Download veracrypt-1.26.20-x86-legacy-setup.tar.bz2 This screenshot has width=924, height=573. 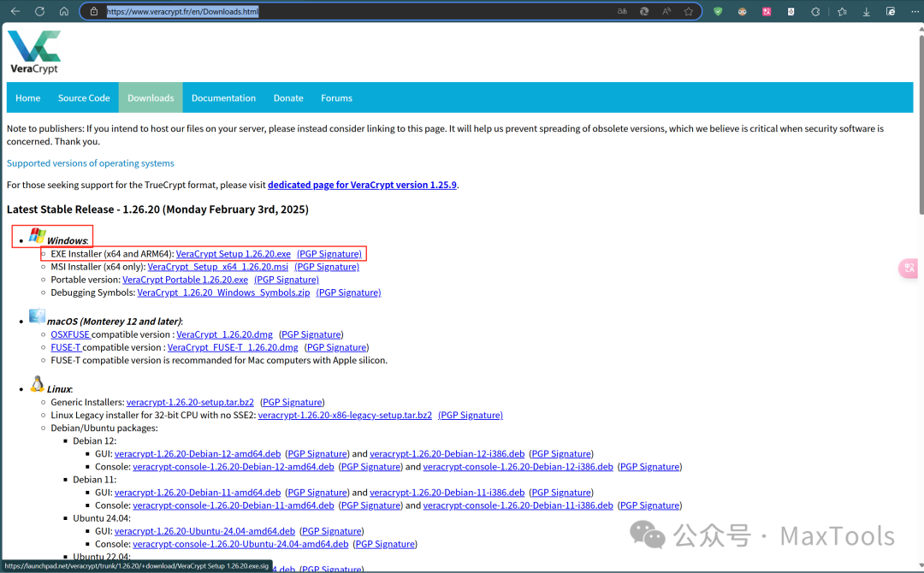[x=345, y=415]
